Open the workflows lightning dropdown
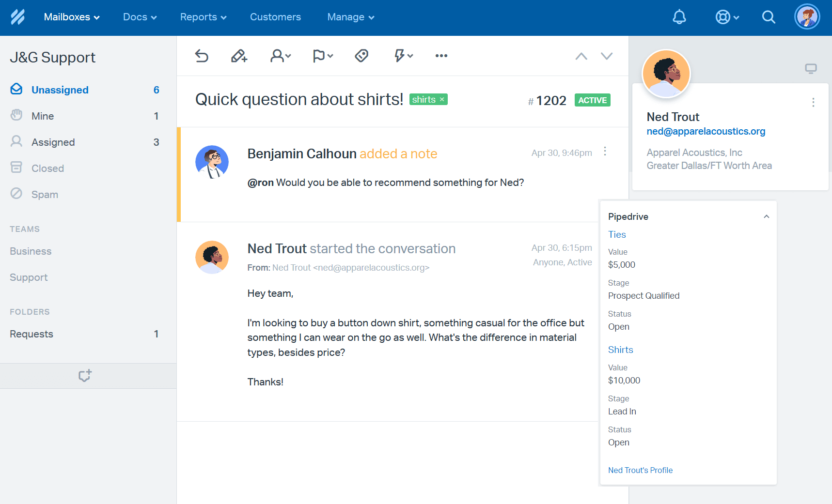The image size is (832, 504). click(x=403, y=56)
